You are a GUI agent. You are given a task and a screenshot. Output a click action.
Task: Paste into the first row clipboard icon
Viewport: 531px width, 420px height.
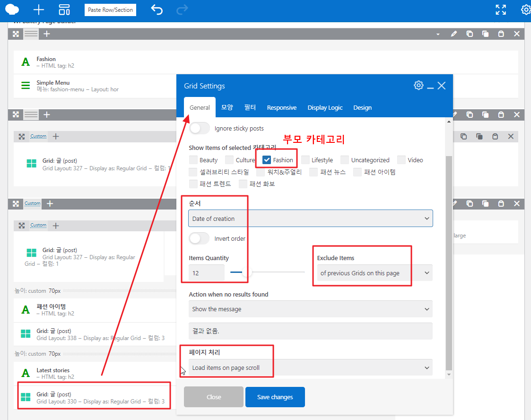click(501, 34)
